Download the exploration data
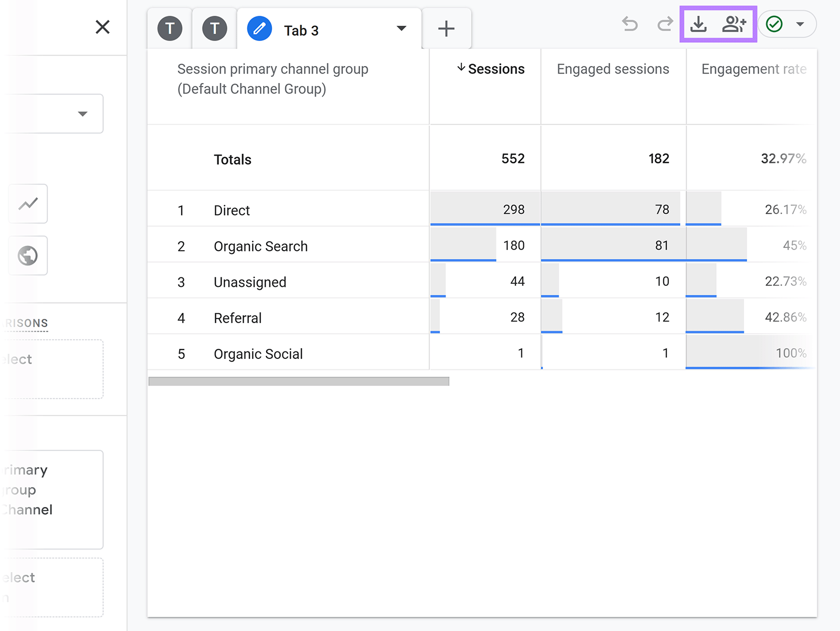This screenshot has height=631, width=840. pyautogui.click(x=698, y=24)
